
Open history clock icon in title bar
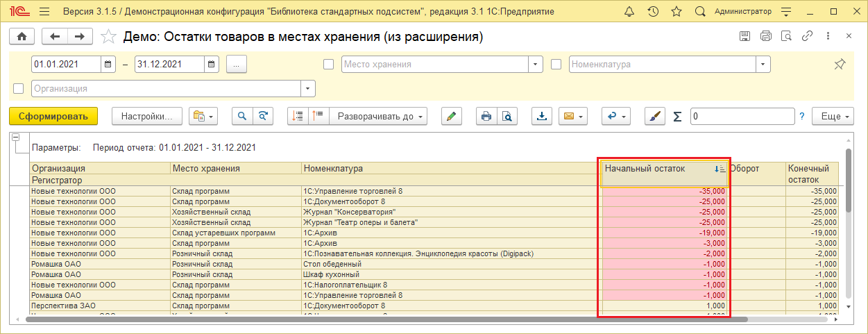pos(653,12)
